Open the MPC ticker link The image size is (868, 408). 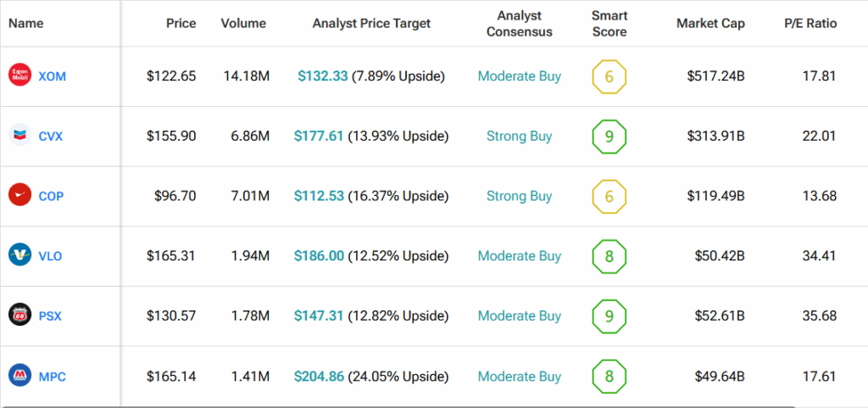(x=52, y=376)
